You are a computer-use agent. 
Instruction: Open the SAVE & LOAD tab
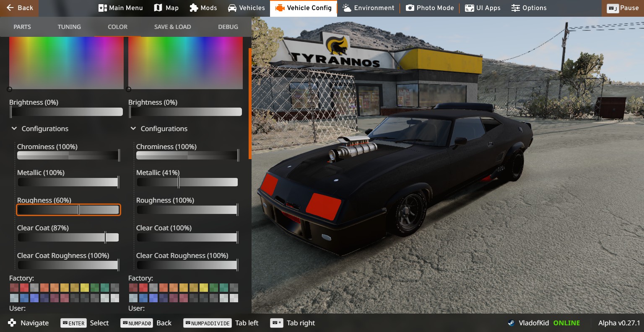point(172,27)
